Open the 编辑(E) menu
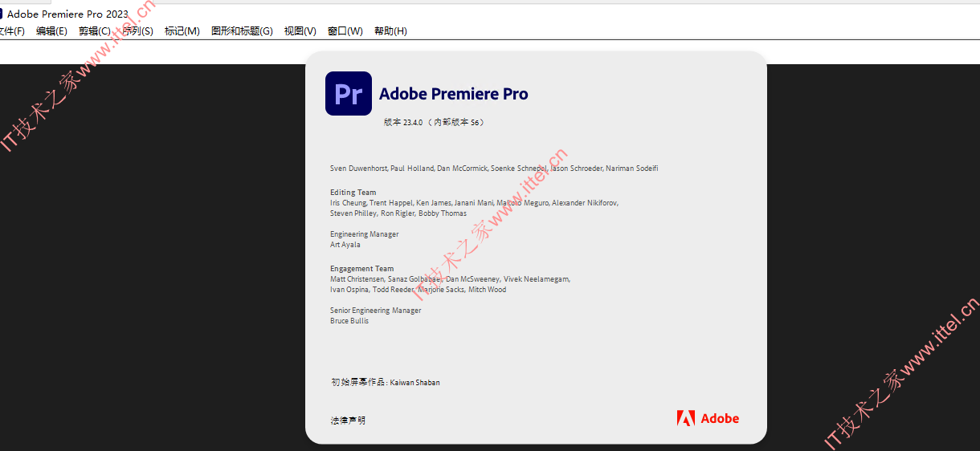This screenshot has height=451, width=980. (x=51, y=31)
